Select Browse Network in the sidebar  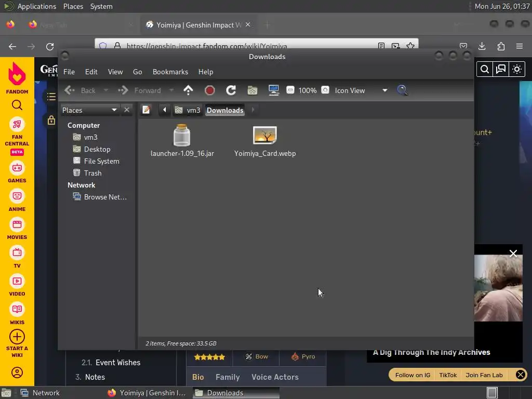pyautogui.click(x=100, y=197)
